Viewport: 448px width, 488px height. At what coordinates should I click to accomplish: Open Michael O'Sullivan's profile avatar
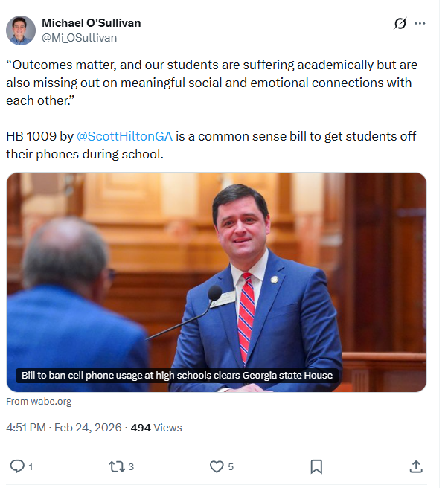coord(21,30)
